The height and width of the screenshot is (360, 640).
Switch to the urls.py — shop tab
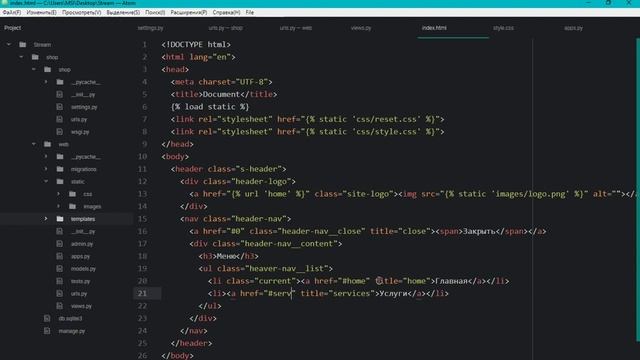click(226, 28)
